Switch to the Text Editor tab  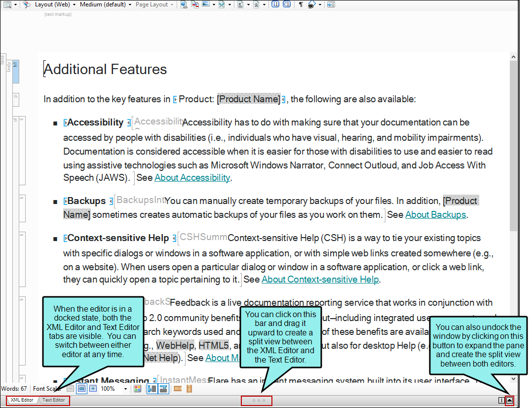coord(53,400)
